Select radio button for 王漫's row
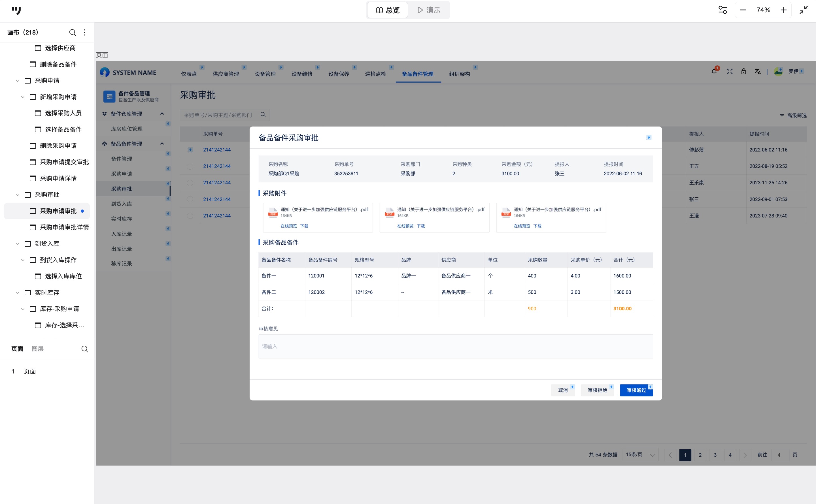Screen dimensions: 816x504 [190, 216]
